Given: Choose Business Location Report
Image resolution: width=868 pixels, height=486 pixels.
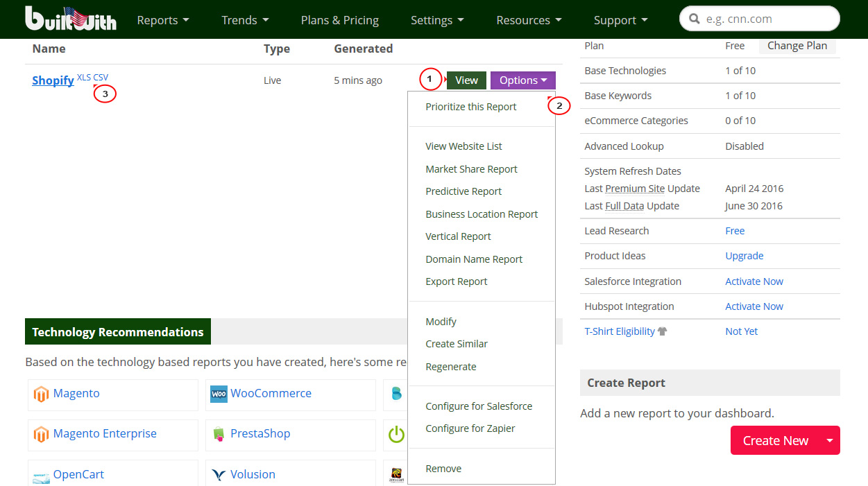Looking at the screenshot, I should coord(482,214).
